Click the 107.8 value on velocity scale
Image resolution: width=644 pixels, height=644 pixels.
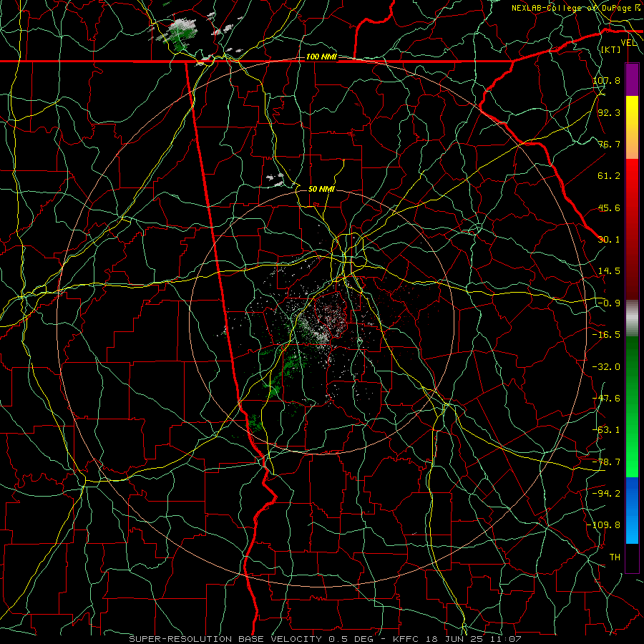click(x=606, y=80)
